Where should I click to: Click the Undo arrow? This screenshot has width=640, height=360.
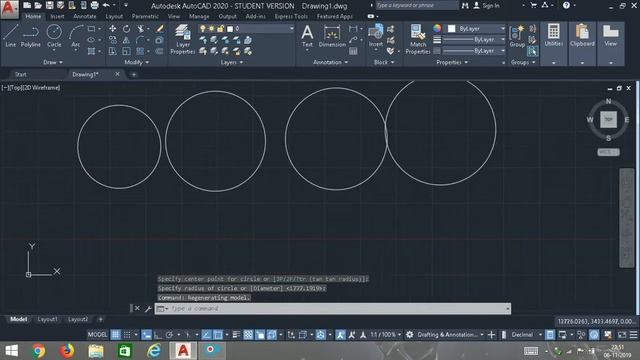(x=106, y=5)
